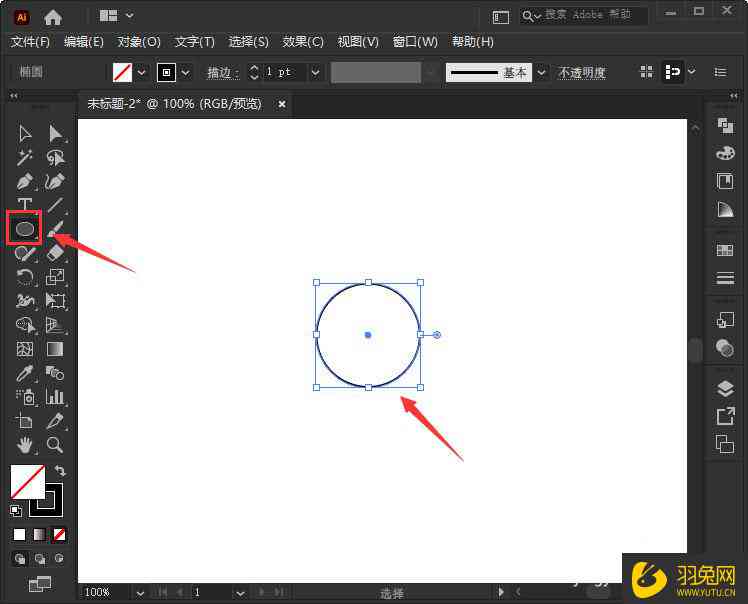The image size is (748, 604).
Task: Open the 不透明度 opacity settings
Action: (582, 73)
